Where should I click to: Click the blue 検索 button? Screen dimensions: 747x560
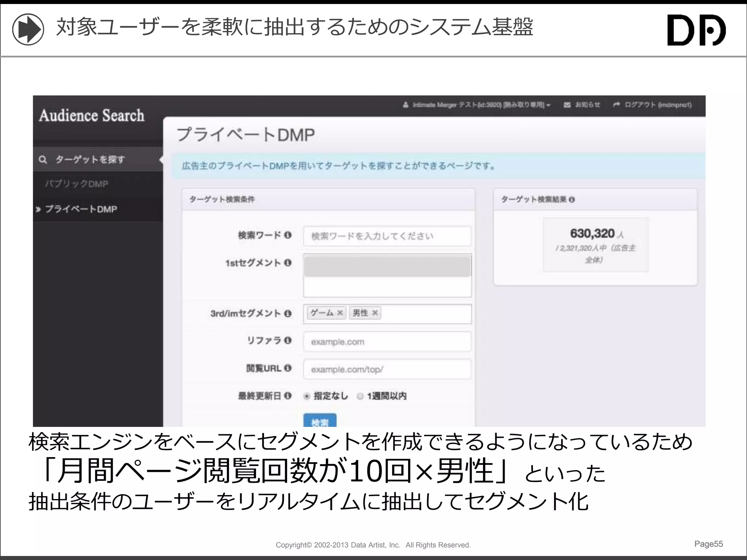[x=320, y=420]
